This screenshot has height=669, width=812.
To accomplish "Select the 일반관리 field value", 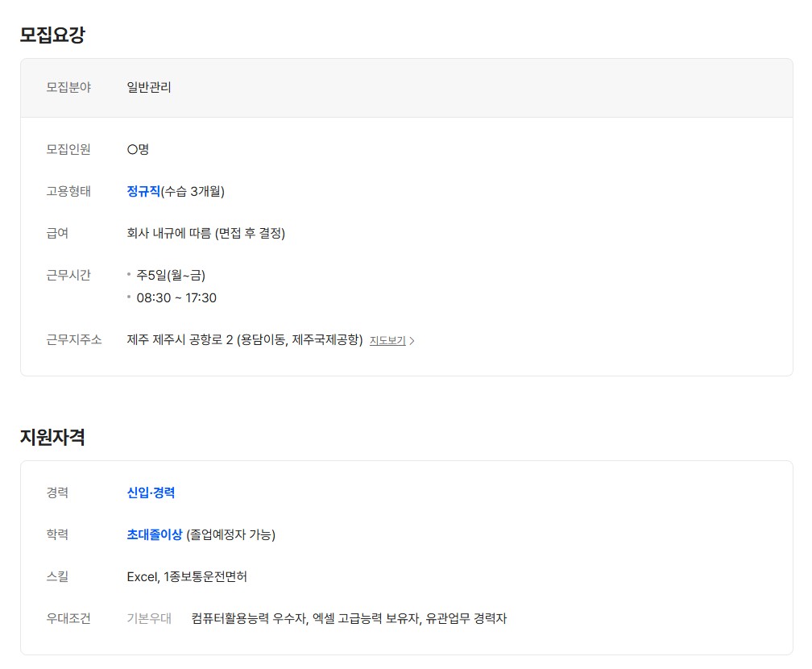I will [x=149, y=87].
